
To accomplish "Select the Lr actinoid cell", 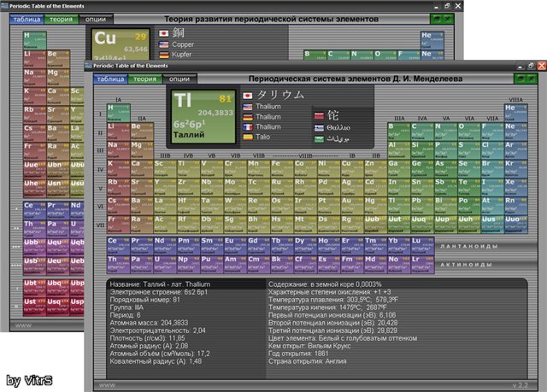I will 422,265.
